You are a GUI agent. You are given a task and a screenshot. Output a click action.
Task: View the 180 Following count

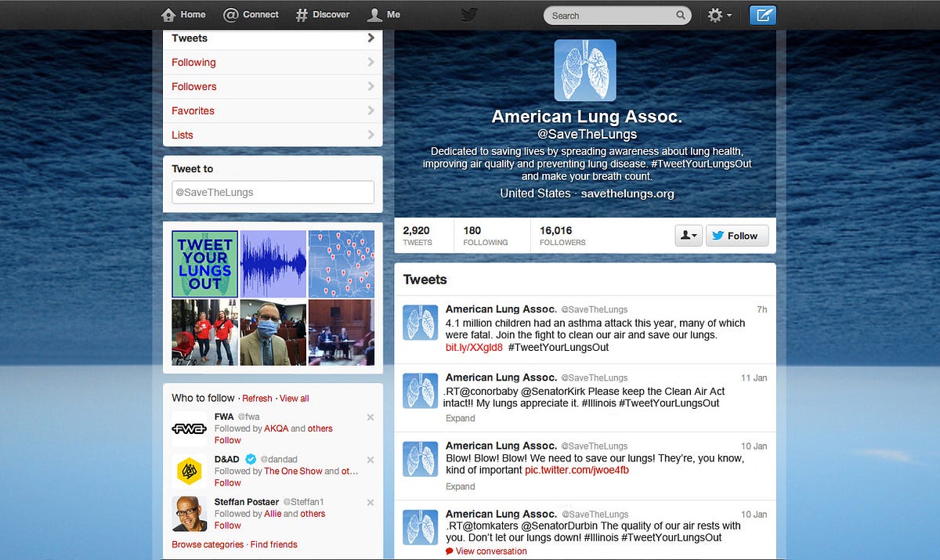tap(485, 236)
